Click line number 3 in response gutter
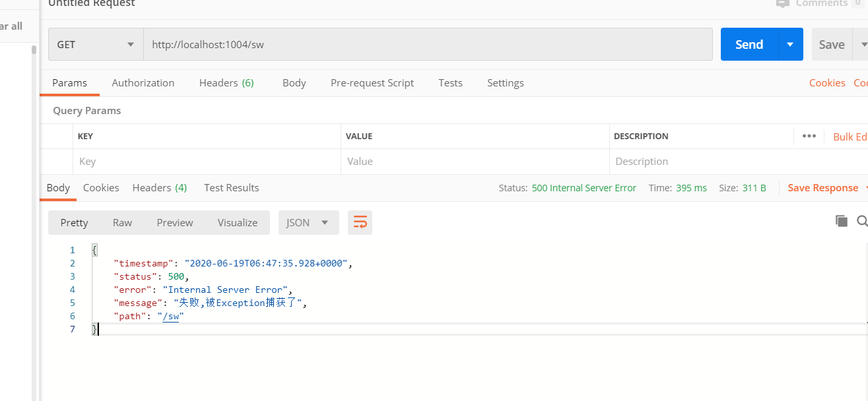The image size is (868, 401). pyautogui.click(x=73, y=276)
